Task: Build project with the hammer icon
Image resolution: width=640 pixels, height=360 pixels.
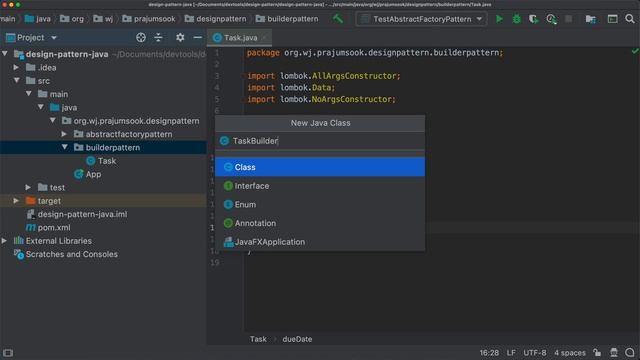Action: [x=338, y=18]
